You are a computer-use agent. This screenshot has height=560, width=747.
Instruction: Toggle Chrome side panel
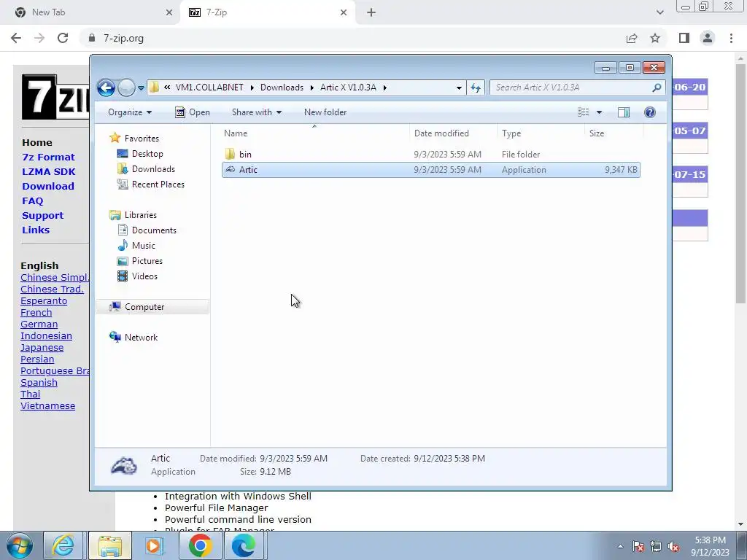tap(684, 39)
